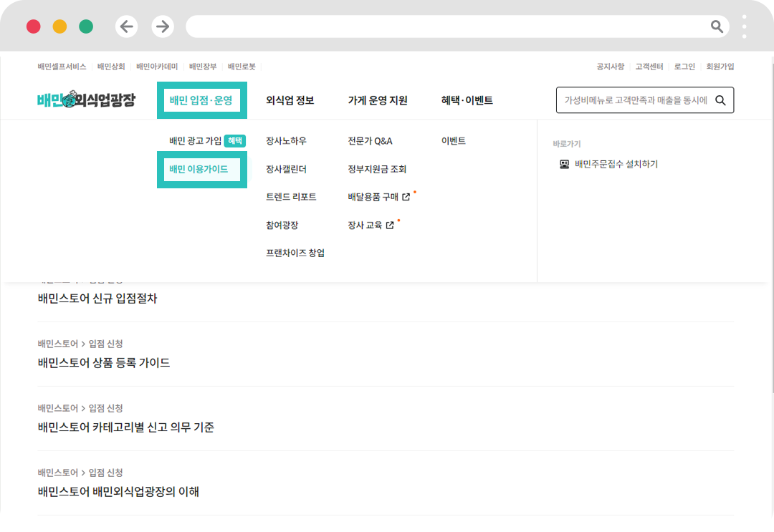Click the browser back arrow button
The image size is (774, 532).
click(x=126, y=26)
